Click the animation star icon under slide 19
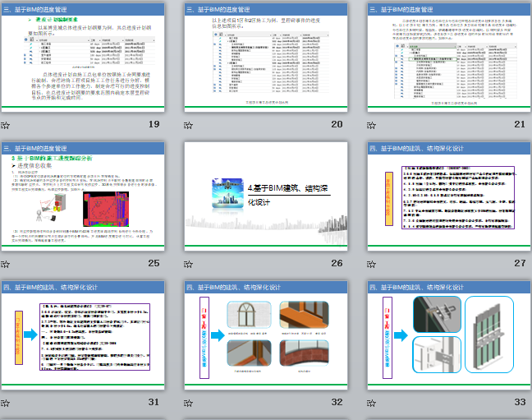The image size is (532, 420). 5,125
